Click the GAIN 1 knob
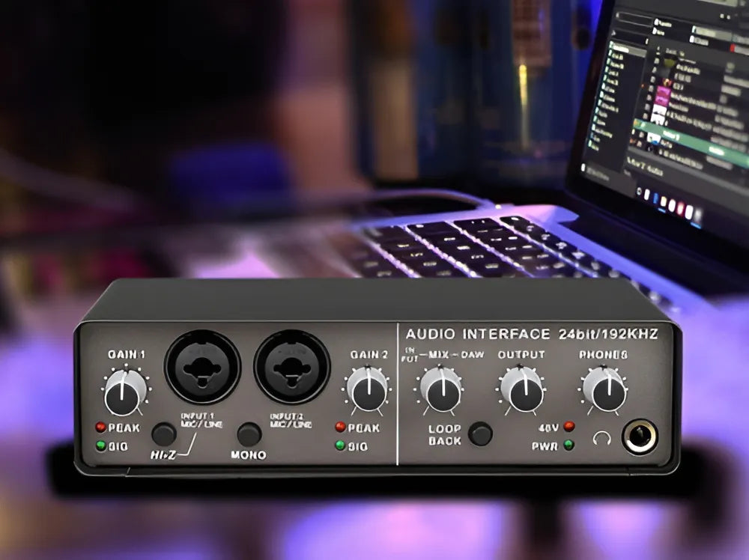The image size is (749, 560). pyautogui.click(x=125, y=392)
